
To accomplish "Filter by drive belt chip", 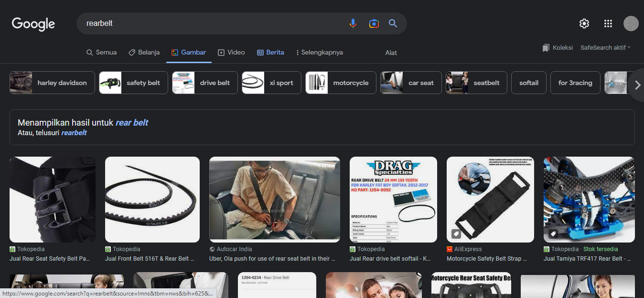I will coord(205,83).
